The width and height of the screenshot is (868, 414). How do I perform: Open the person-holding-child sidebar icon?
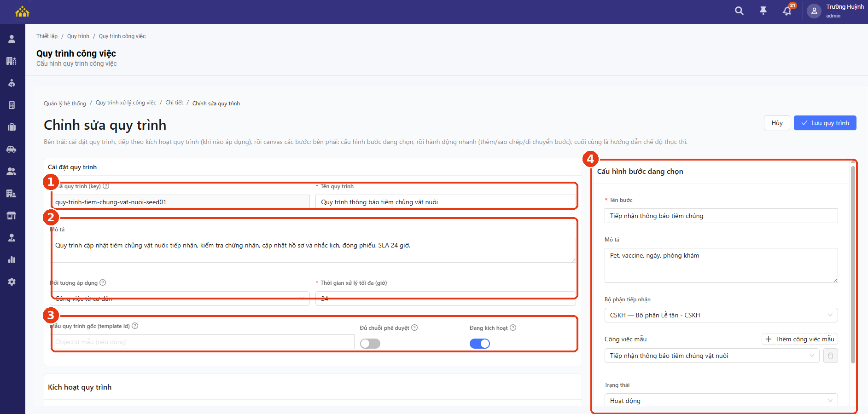point(12,83)
